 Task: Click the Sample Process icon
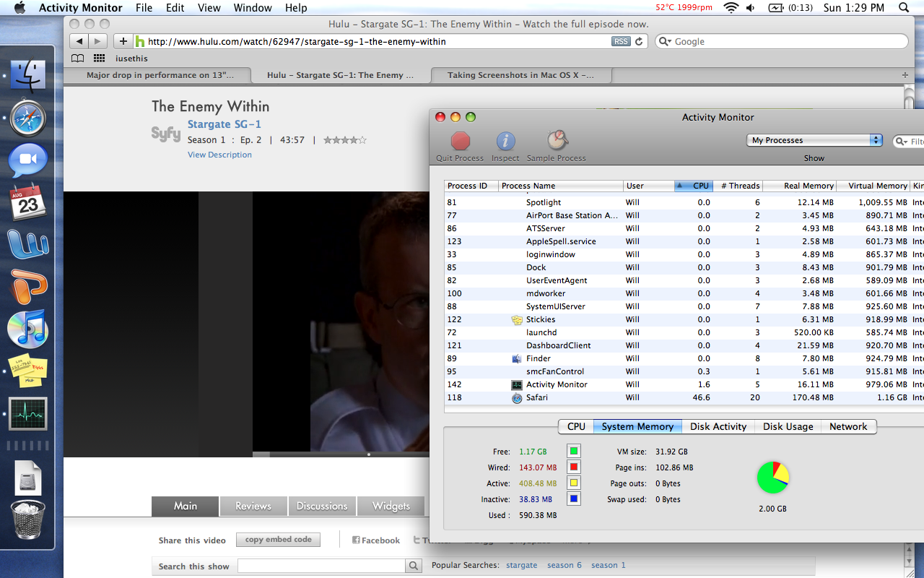click(557, 140)
